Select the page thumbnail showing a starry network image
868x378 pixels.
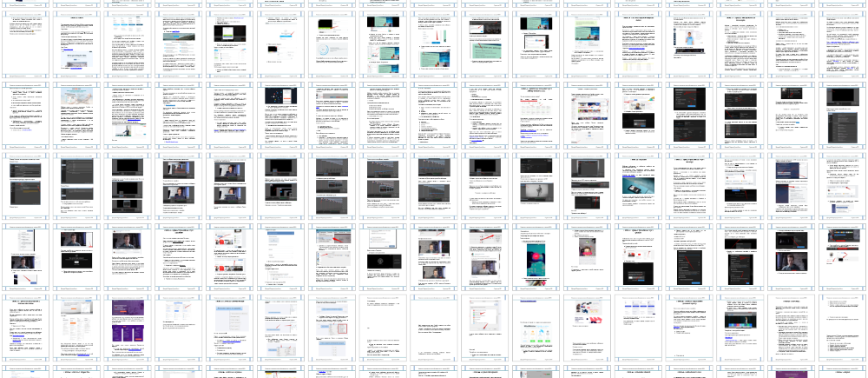[x=280, y=116]
